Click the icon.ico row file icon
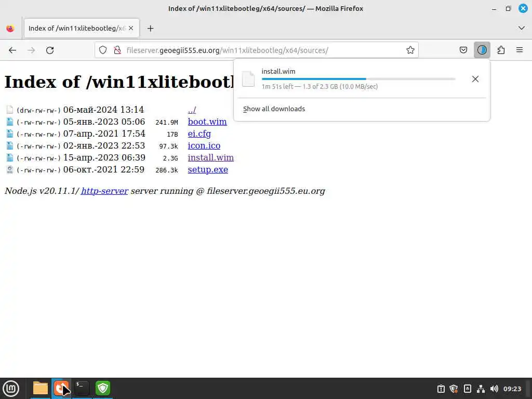Image resolution: width=532 pixels, height=399 pixels. pyautogui.click(x=10, y=145)
